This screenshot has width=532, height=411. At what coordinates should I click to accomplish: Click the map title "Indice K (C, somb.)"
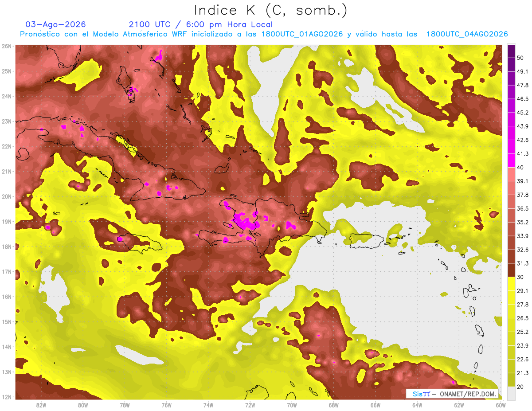pos(270,10)
